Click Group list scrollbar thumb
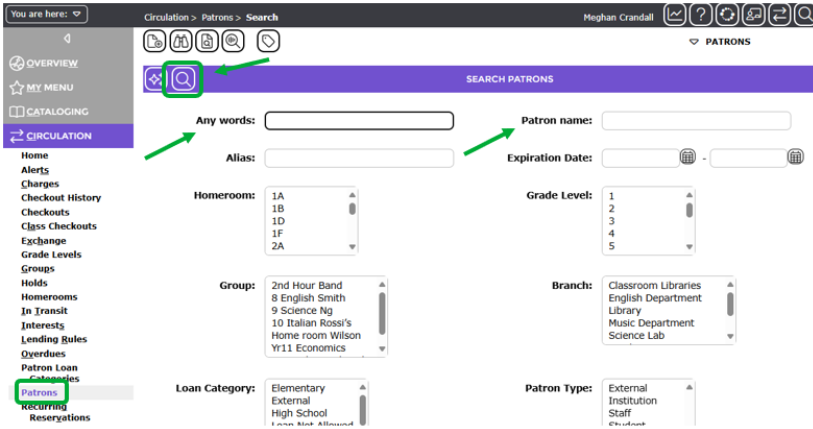Image resolution: width=813 pixels, height=429 pixels. 382,313
